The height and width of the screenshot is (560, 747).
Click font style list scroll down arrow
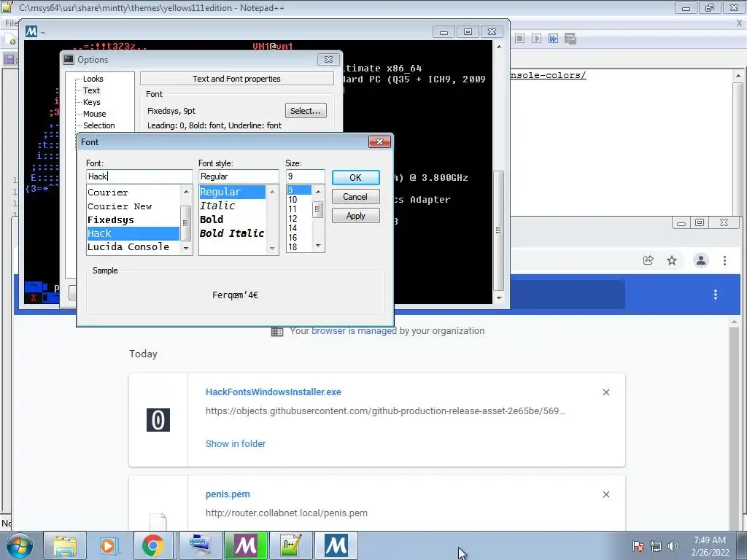pyautogui.click(x=273, y=248)
